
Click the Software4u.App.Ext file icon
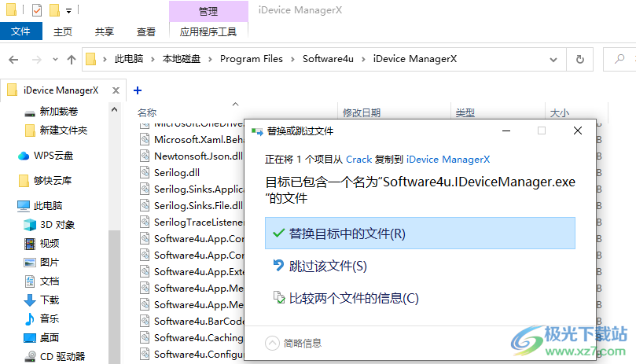pos(145,271)
